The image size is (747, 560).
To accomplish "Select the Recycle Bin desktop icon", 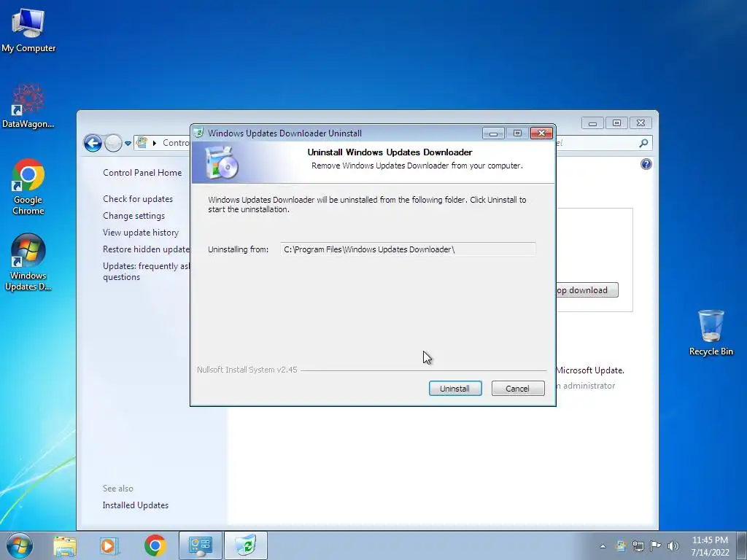I will click(x=711, y=332).
